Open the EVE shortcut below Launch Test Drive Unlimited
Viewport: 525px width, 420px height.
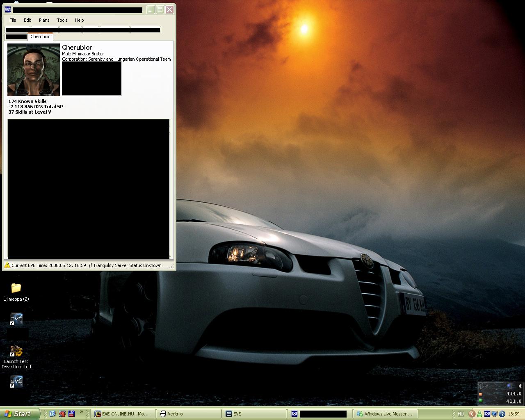click(x=16, y=382)
